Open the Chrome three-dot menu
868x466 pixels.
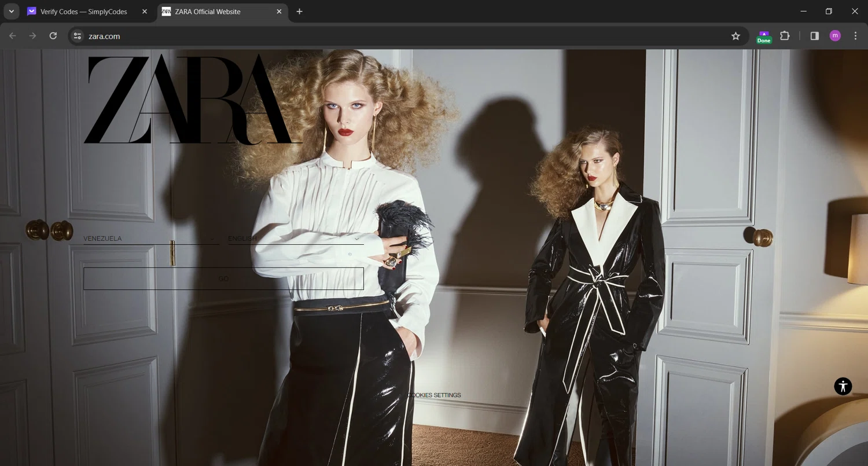pos(855,36)
